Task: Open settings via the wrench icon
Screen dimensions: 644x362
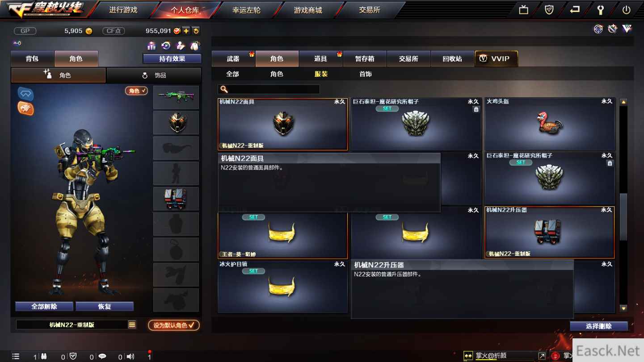Action: pos(601,9)
